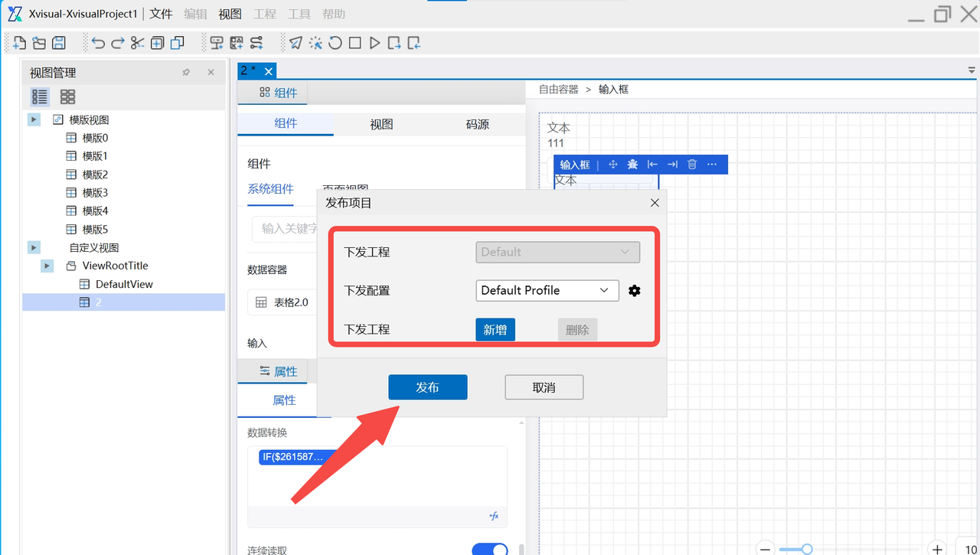980x555 pixels.
Task: Open more options on 输入框 toolbar
Action: pyautogui.click(x=712, y=165)
